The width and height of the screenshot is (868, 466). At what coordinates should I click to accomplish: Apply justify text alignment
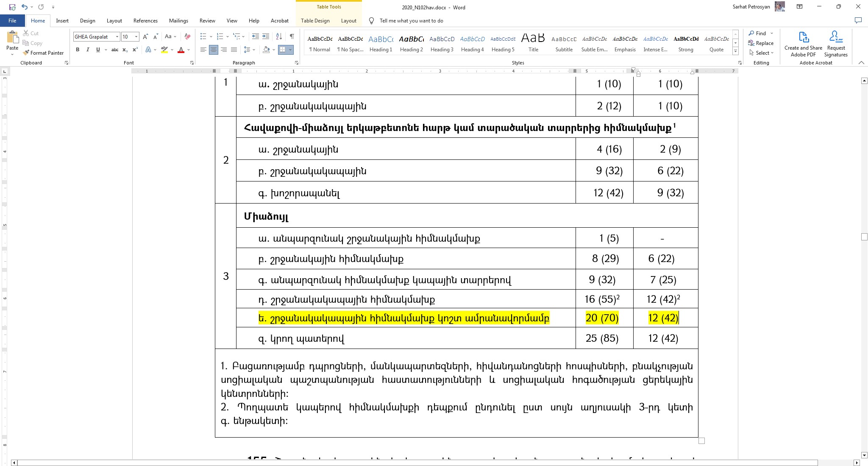[234, 50]
